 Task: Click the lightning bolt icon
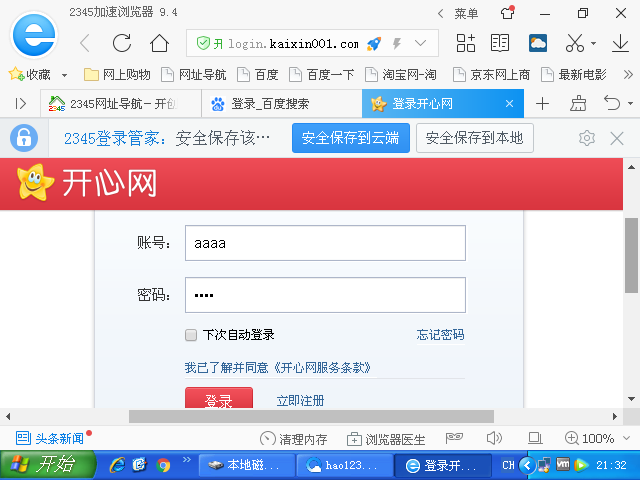397,43
